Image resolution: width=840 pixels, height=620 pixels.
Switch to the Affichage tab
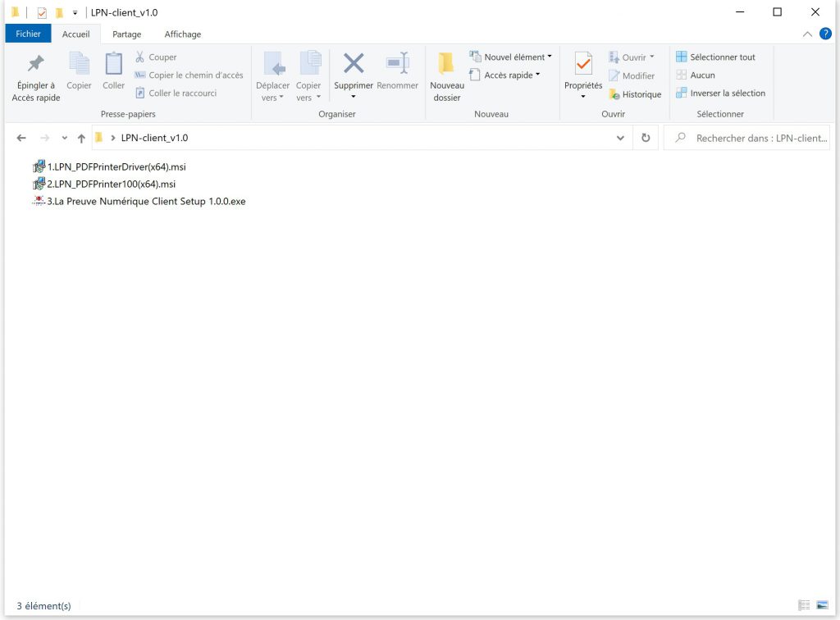pyautogui.click(x=183, y=34)
